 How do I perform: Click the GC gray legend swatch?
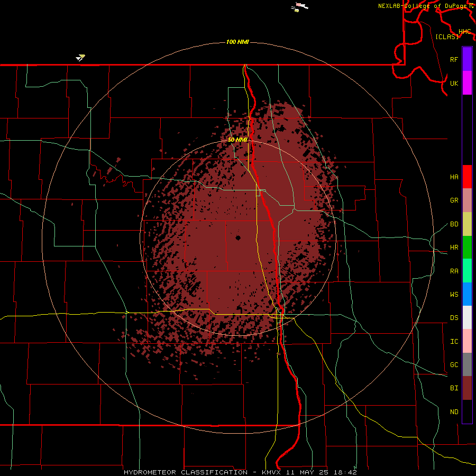[x=467, y=364]
